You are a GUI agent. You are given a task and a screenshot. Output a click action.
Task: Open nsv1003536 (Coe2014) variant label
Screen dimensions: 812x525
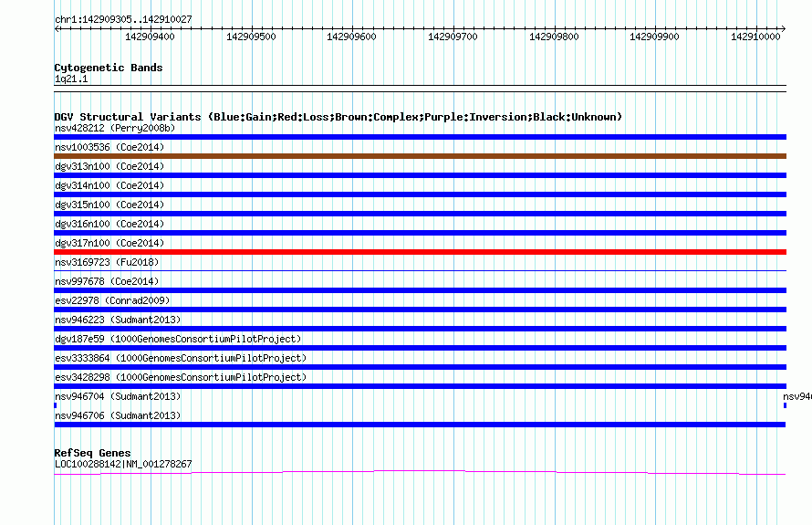click(x=109, y=147)
